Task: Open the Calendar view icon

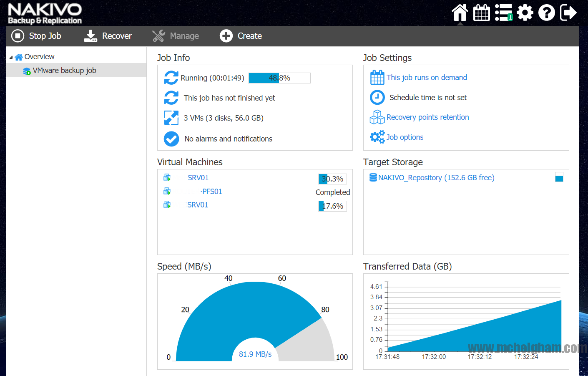Action: tap(481, 13)
